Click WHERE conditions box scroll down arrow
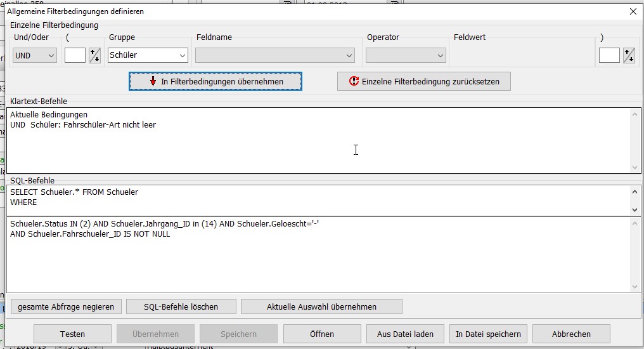This screenshot has width=644, height=349. pyautogui.click(x=634, y=287)
